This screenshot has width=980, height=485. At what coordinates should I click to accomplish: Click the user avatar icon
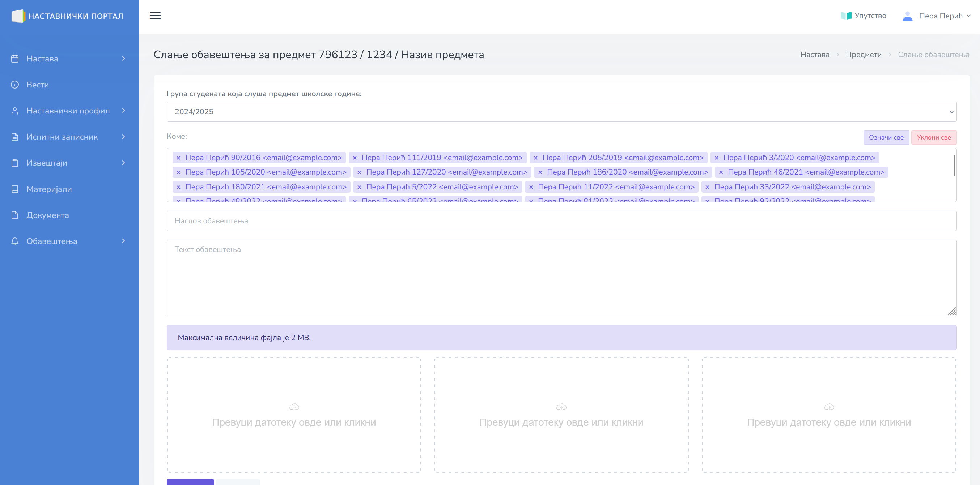coord(907,16)
